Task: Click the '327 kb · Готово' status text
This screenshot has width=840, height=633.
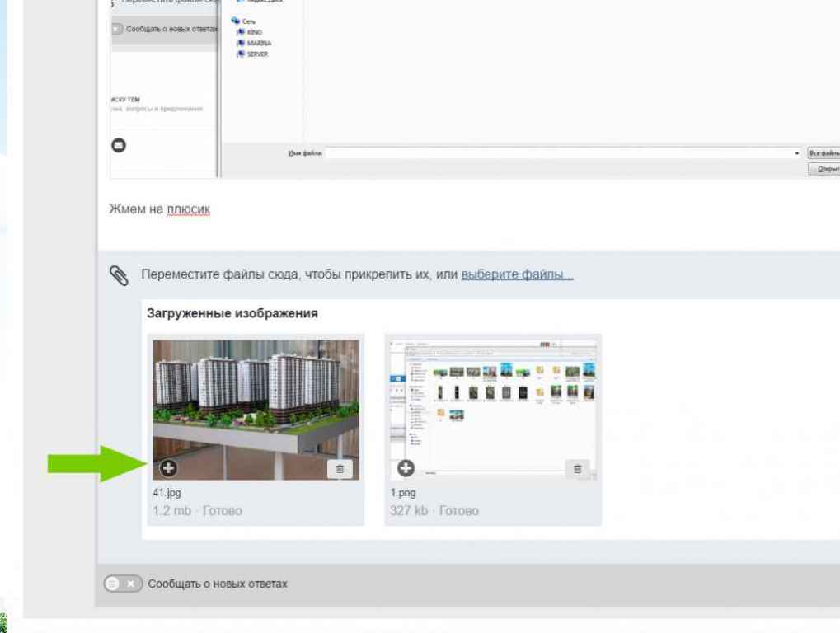Action: point(434,511)
